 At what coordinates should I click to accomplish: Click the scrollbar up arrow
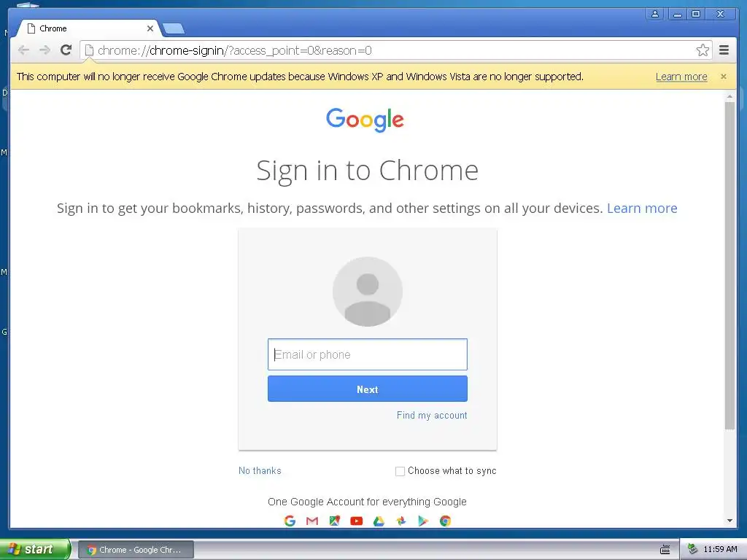pyautogui.click(x=729, y=97)
